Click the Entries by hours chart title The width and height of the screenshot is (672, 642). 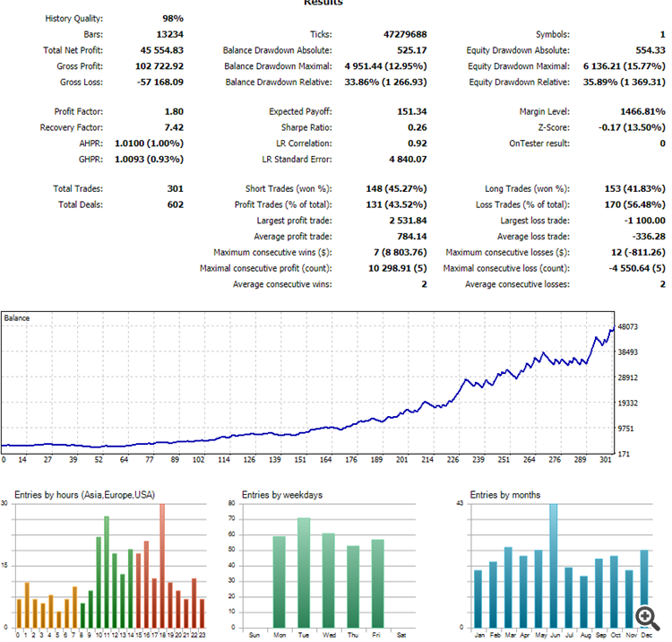pos(85,495)
